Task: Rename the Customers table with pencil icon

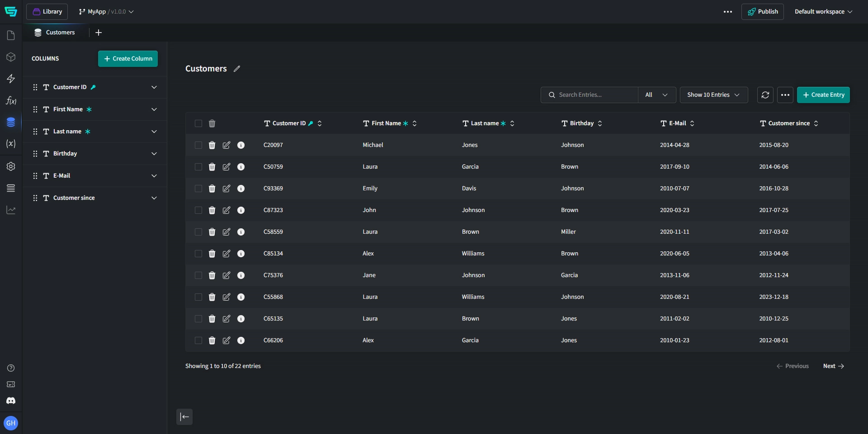Action: coord(237,69)
